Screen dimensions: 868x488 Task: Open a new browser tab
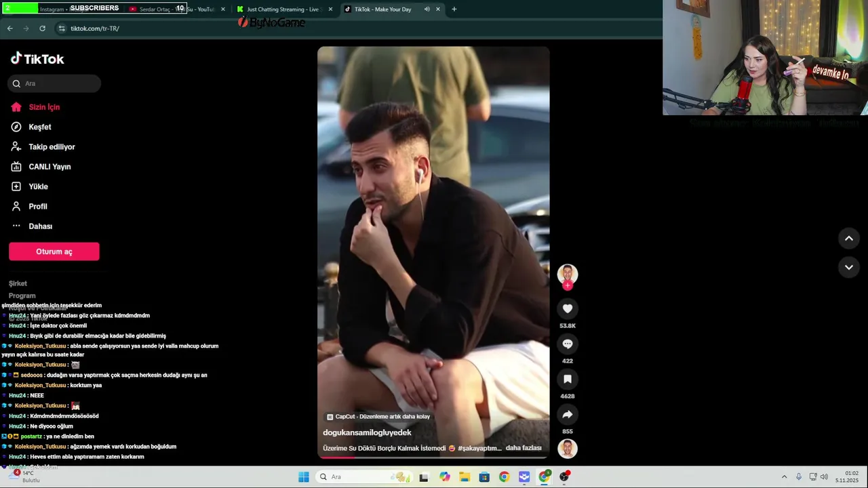454,9
